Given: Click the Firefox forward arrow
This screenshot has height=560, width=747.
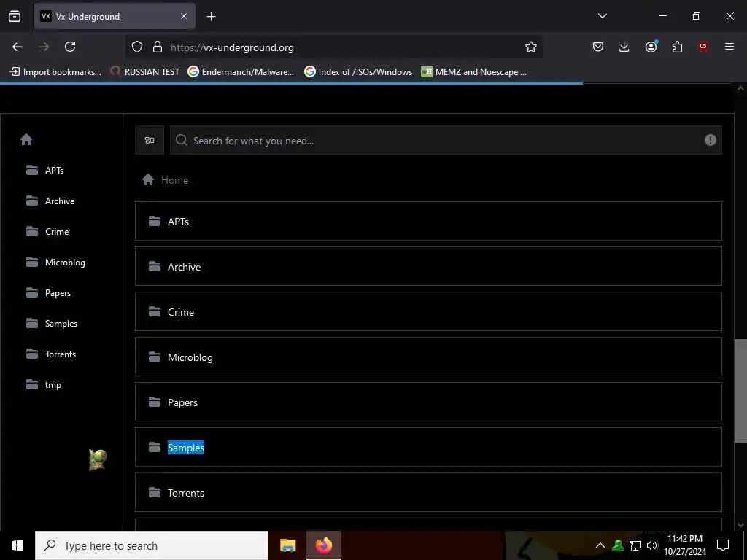Looking at the screenshot, I should click(44, 47).
